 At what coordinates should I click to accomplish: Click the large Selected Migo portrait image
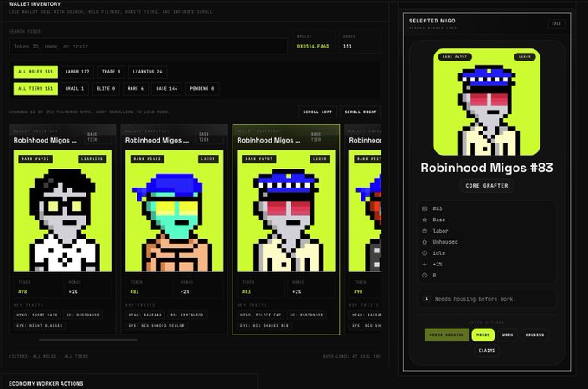487,102
